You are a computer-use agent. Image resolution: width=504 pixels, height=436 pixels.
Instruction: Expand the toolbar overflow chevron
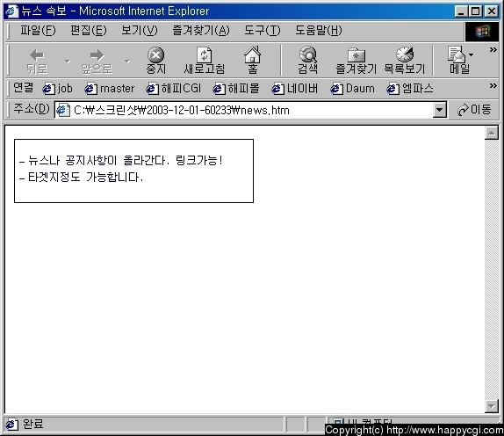493,50
